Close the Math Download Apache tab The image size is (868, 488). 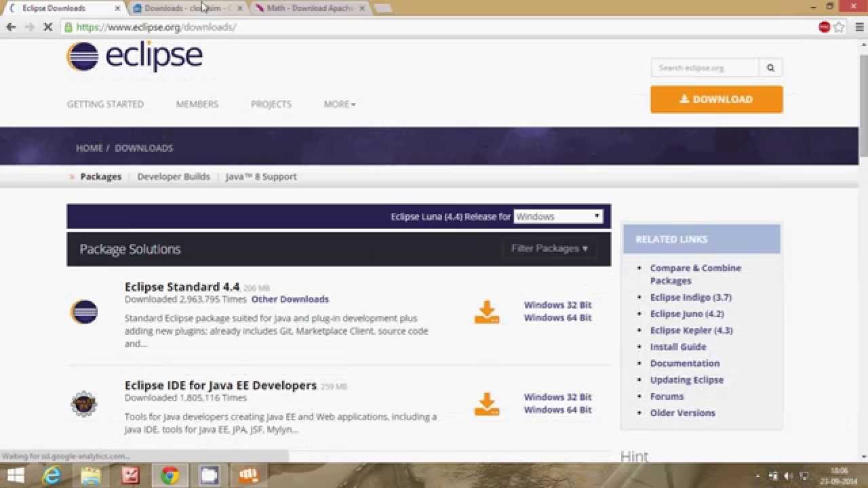pyautogui.click(x=362, y=8)
